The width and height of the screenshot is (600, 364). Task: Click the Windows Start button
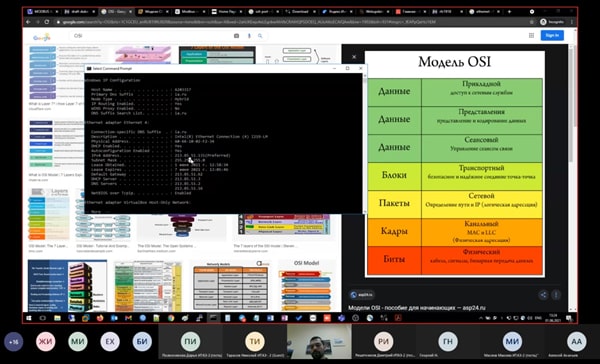(29, 318)
